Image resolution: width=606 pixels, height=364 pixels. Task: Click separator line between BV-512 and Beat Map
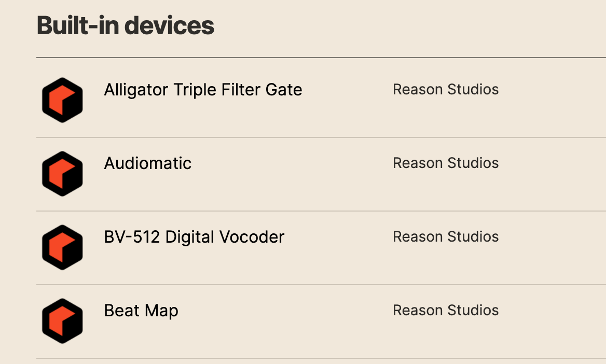point(321,285)
